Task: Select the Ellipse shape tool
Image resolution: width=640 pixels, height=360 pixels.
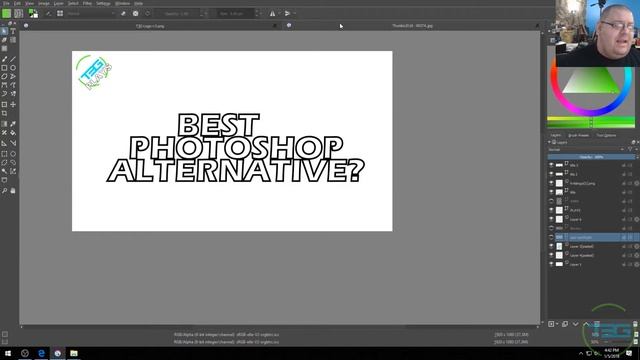Action: [x=13, y=68]
